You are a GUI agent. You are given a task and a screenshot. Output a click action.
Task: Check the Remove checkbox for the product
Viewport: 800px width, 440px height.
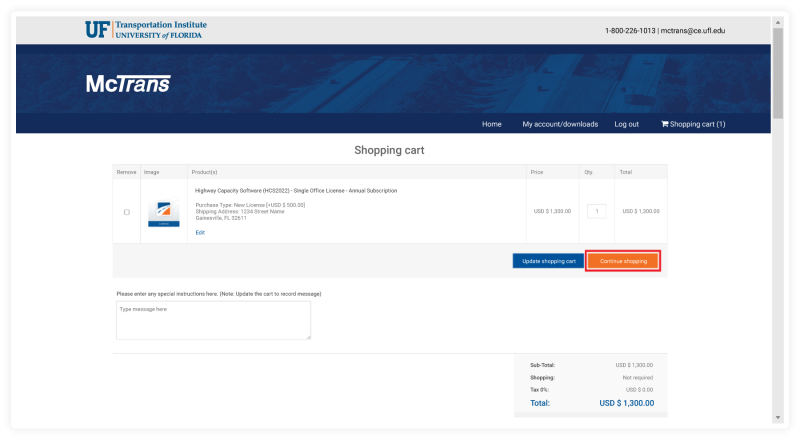[x=126, y=212]
